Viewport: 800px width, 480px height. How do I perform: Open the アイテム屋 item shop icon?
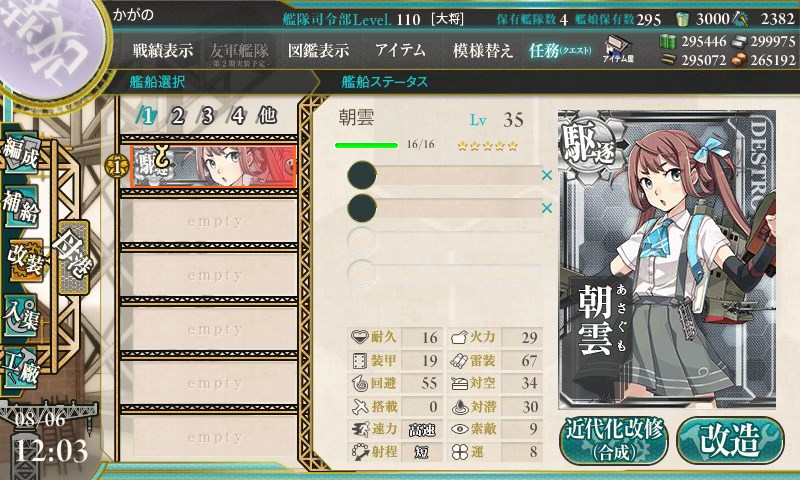pos(618,49)
